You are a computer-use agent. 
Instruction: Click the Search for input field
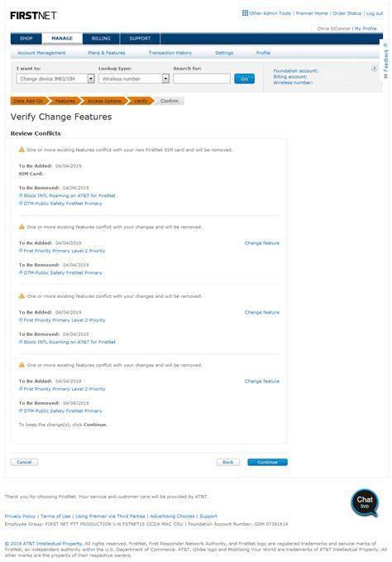point(202,79)
